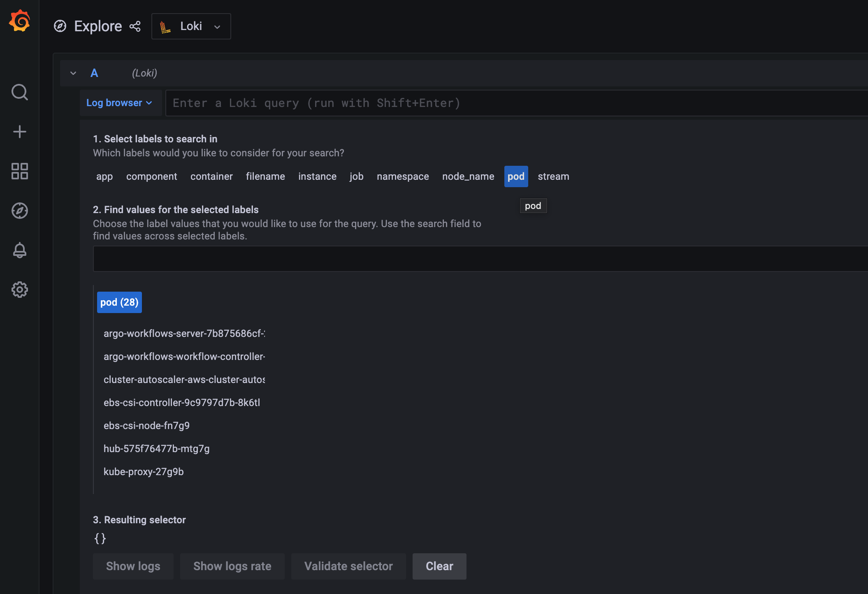Click the (Loki) data source name text
The height and width of the screenshot is (594, 868).
click(x=144, y=73)
